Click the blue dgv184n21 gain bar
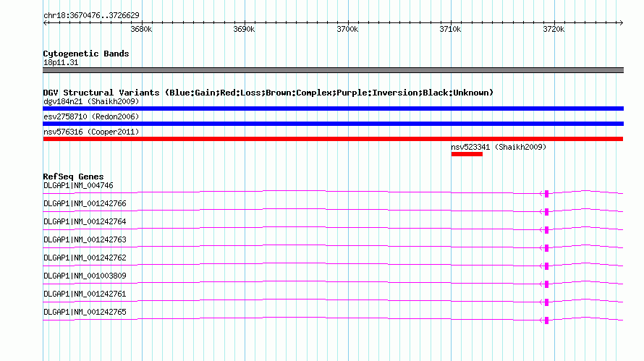644x361 pixels. [x=333, y=109]
